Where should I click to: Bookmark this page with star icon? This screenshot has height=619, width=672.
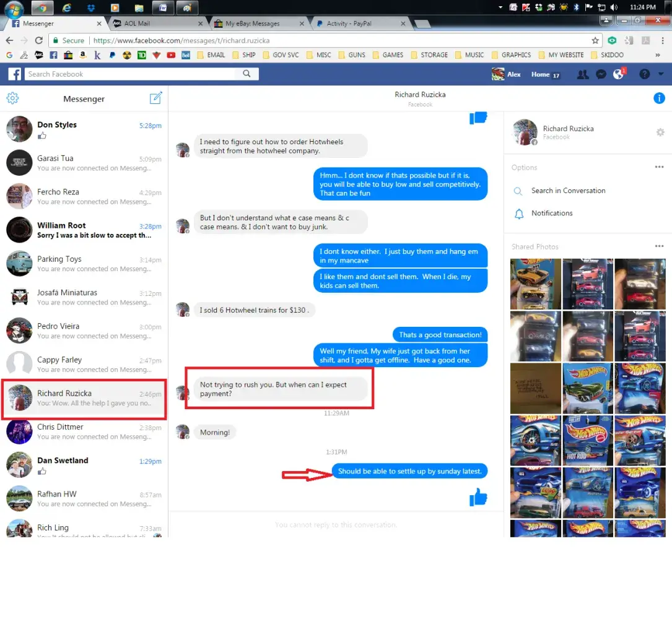point(595,40)
